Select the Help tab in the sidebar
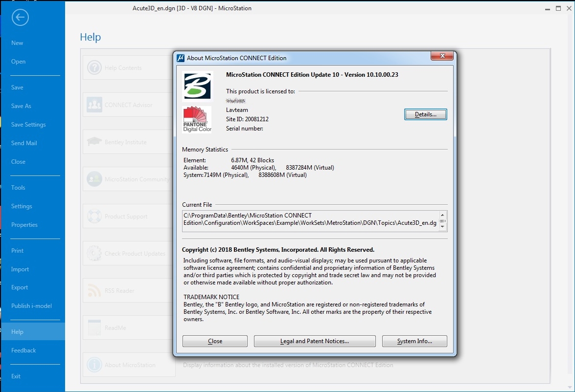The width and height of the screenshot is (575, 392). (33, 331)
